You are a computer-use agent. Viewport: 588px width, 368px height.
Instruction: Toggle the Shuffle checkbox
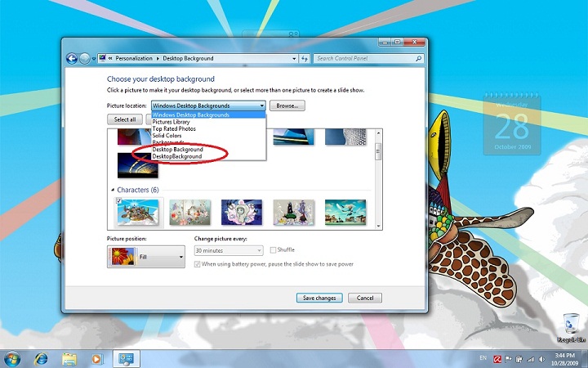(x=273, y=250)
